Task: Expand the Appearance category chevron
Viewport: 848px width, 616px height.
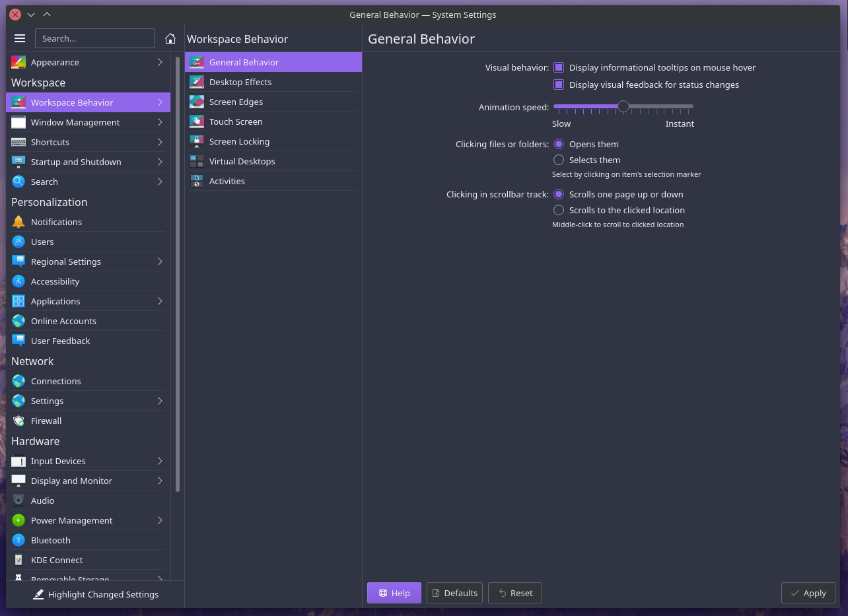Action: 160,62
